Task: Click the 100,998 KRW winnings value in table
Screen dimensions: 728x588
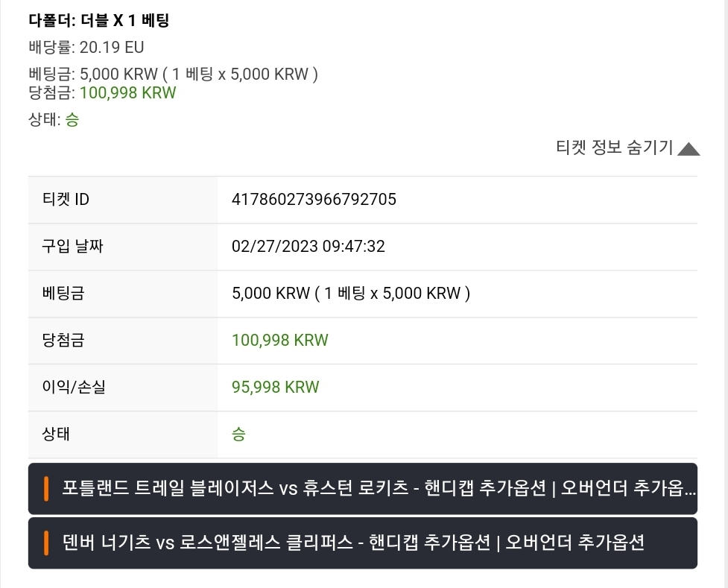Action: (x=280, y=341)
